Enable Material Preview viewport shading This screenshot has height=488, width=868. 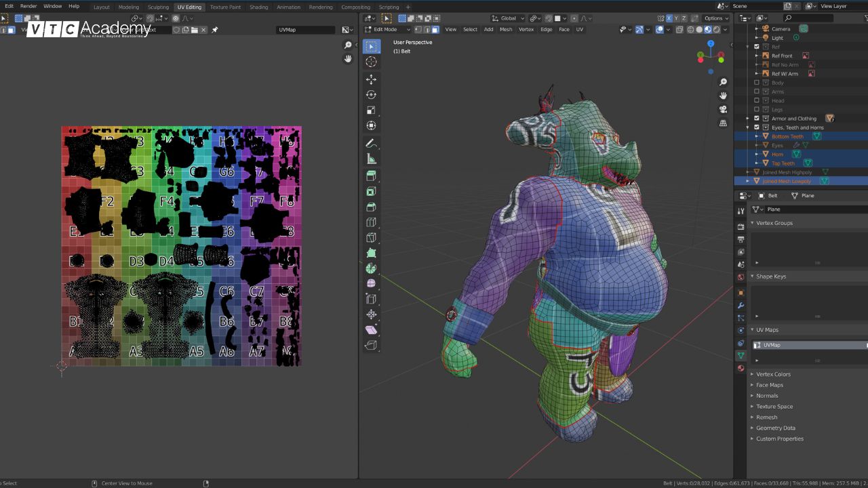(x=708, y=29)
